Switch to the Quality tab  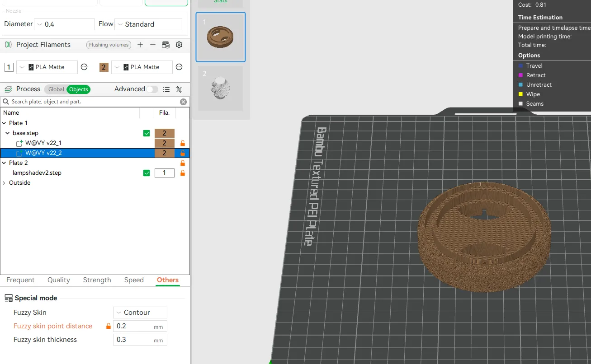point(59,280)
